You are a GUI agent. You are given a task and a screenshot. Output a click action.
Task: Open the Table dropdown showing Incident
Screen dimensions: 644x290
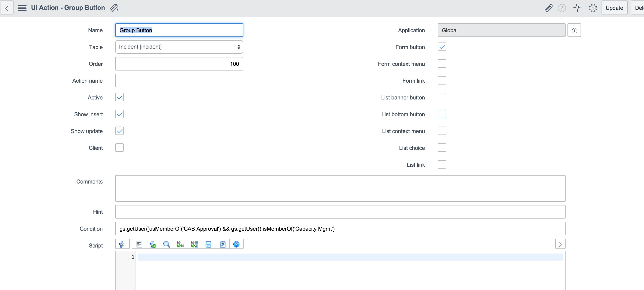coord(179,47)
